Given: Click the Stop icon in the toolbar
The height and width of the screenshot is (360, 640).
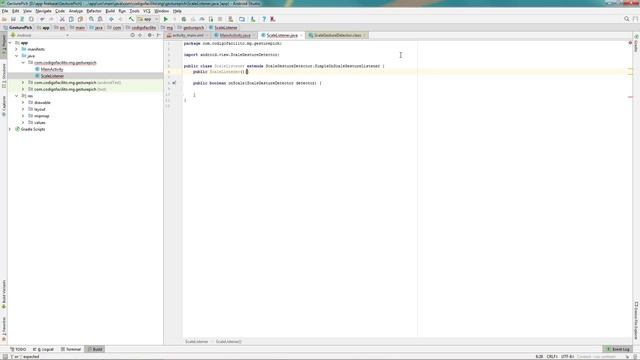Looking at the screenshot, I should [220, 19].
